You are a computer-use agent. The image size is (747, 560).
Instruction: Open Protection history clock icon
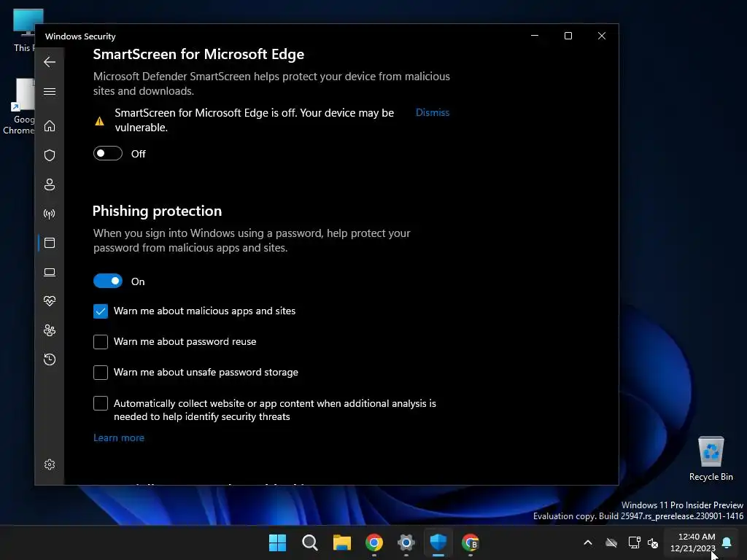click(x=50, y=359)
